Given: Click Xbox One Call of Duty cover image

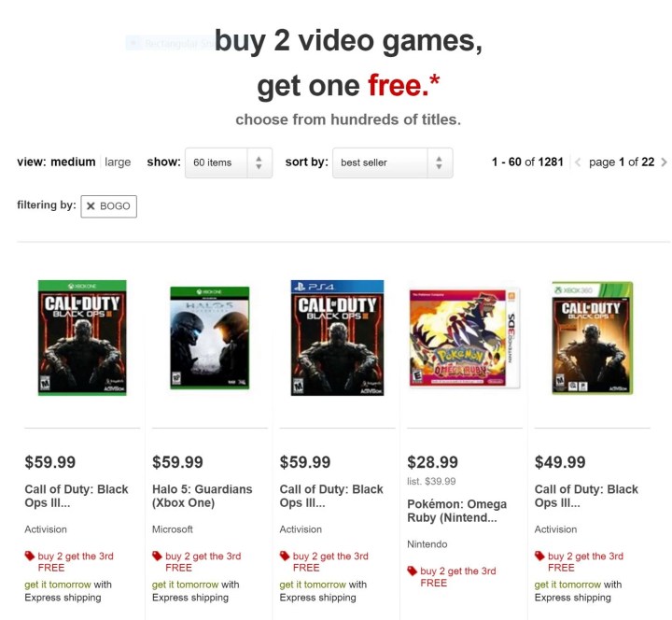Looking at the screenshot, I should pyautogui.click(x=82, y=338).
